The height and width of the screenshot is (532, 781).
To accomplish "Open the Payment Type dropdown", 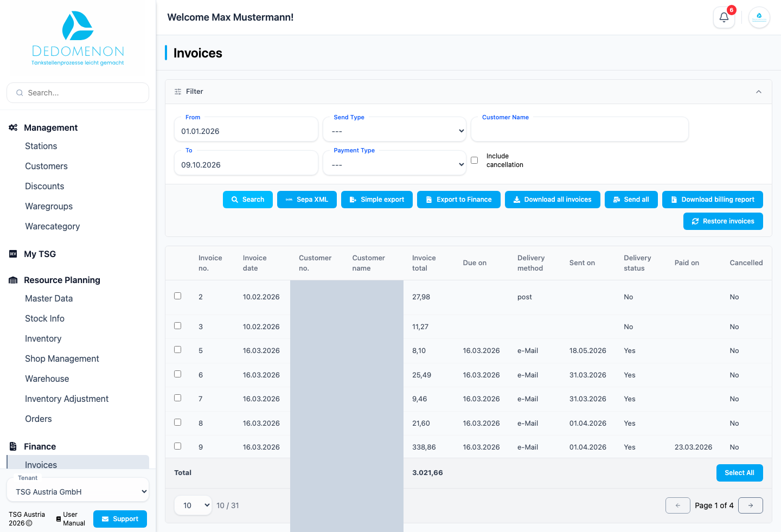I will click(x=394, y=164).
